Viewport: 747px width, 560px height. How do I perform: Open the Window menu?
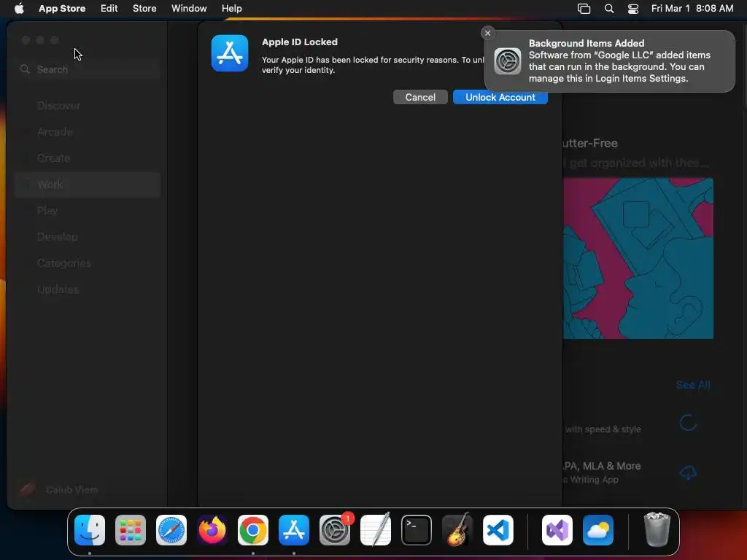point(189,8)
